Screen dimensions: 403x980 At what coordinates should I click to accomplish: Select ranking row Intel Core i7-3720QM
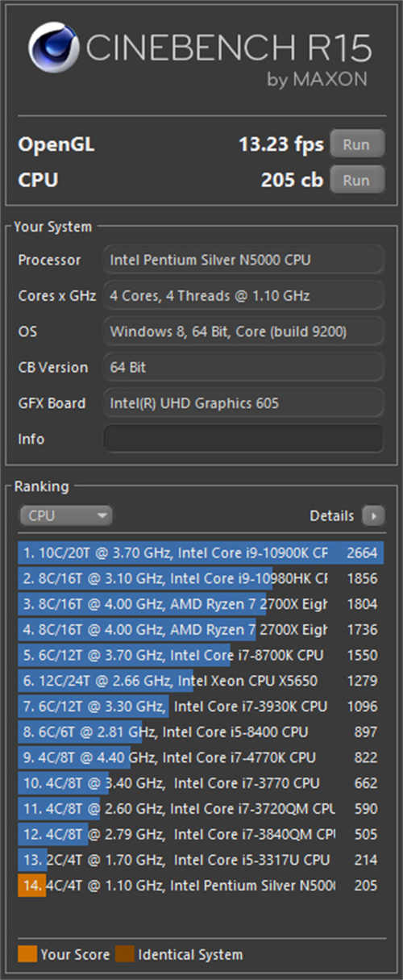pos(201,808)
